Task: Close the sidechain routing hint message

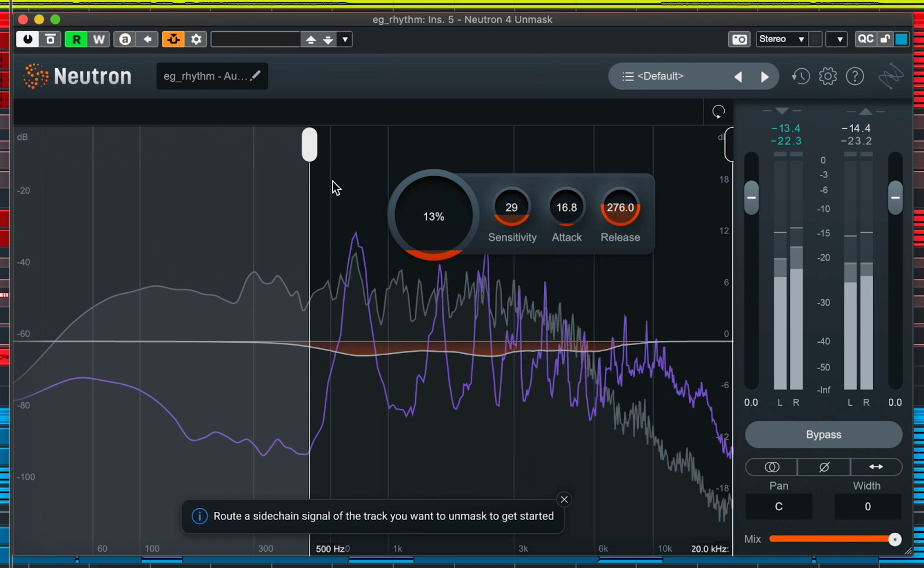Action: pyautogui.click(x=564, y=499)
